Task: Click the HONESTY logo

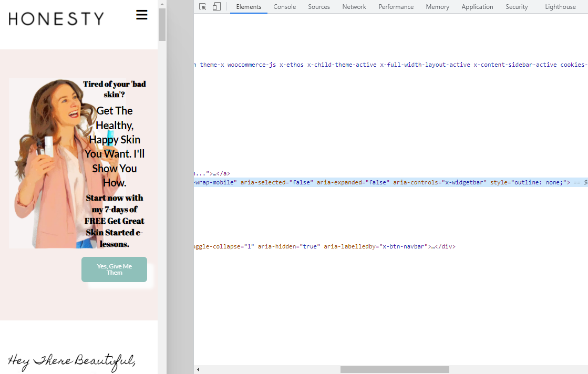Action: point(56,19)
